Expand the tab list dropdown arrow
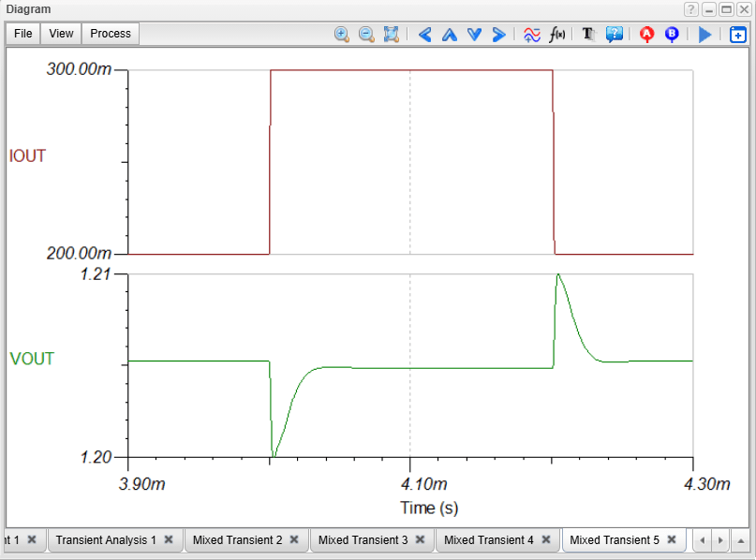The image size is (756, 560). [740, 539]
